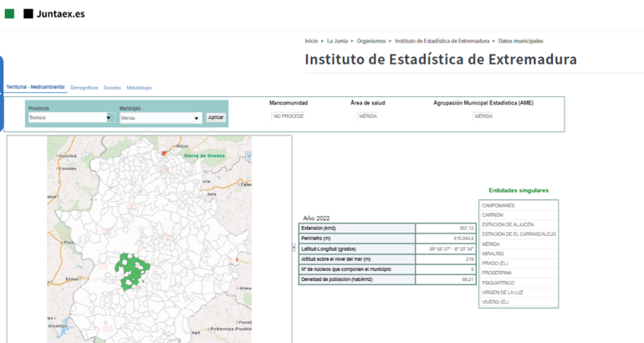Click the Sierra de Gredos map label
This screenshot has height=343, width=644.
tap(204, 156)
